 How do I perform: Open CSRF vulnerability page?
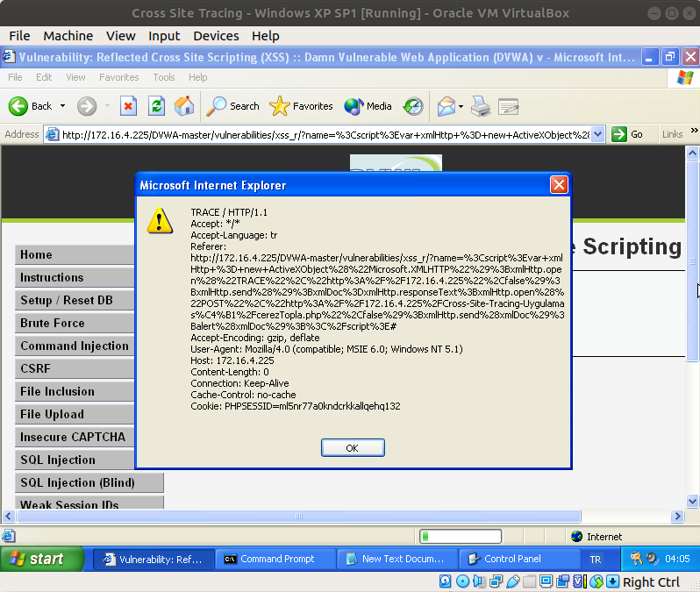pos(75,368)
